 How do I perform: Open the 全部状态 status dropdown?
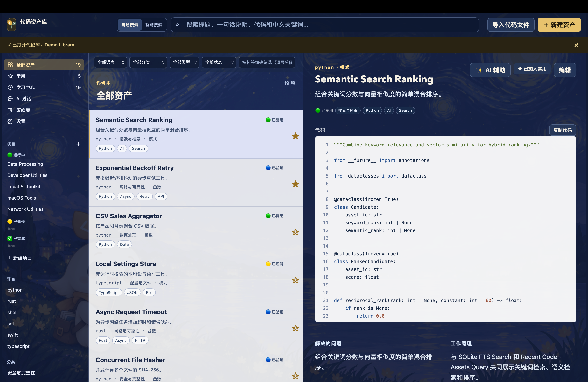pyautogui.click(x=219, y=62)
